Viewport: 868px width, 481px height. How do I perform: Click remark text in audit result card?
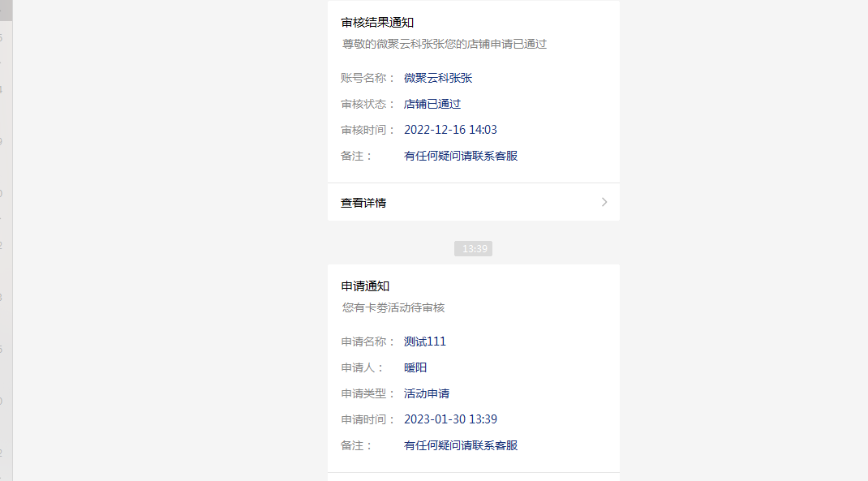(461, 156)
